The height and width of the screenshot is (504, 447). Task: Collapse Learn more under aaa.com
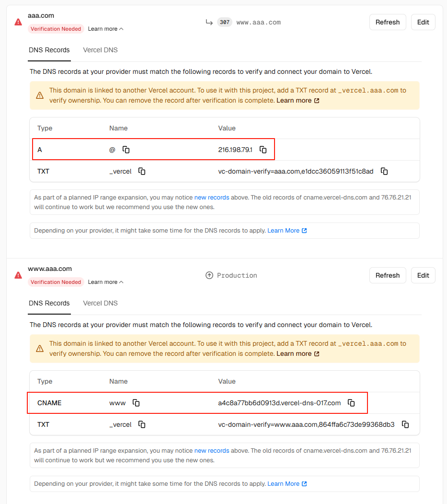click(x=106, y=29)
